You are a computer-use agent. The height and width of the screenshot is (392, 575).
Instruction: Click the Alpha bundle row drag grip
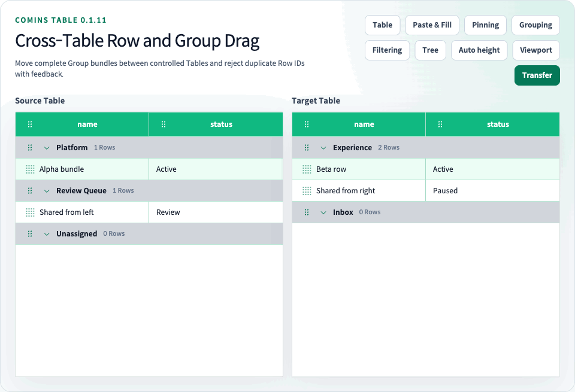pos(30,169)
